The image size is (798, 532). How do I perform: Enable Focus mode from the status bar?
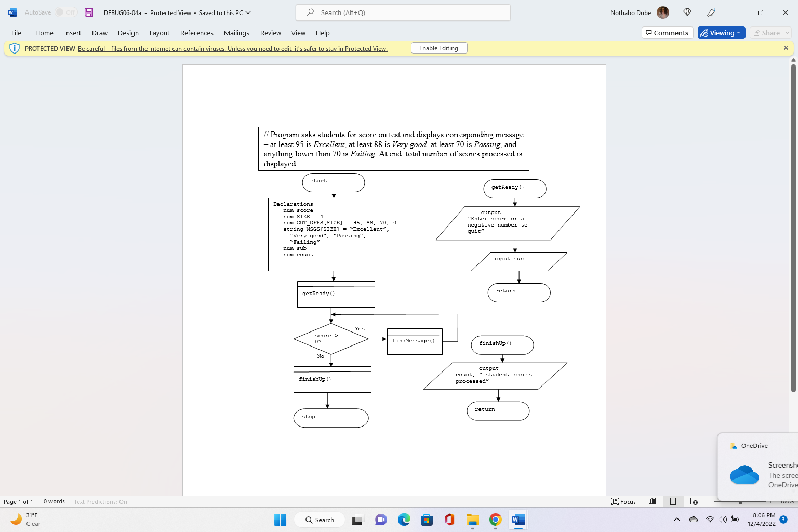(x=624, y=501)
